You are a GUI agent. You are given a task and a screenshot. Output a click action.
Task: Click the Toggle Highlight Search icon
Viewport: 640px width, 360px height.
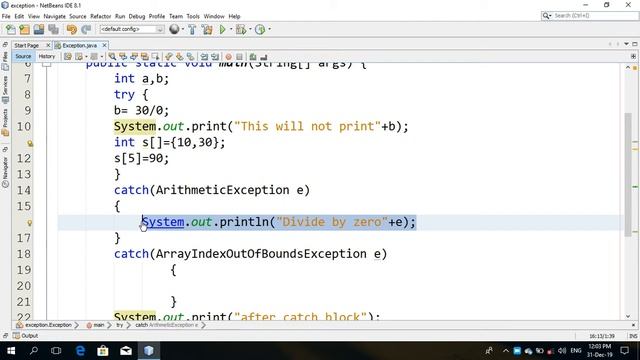click(144, 57)
